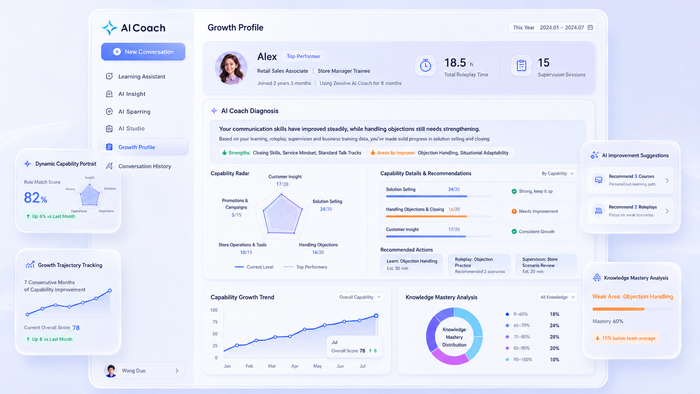This screenshot has height=394, width=700.
Task: Click the orange Needs Improvement status icon
Action: click(x=514, y=211)
